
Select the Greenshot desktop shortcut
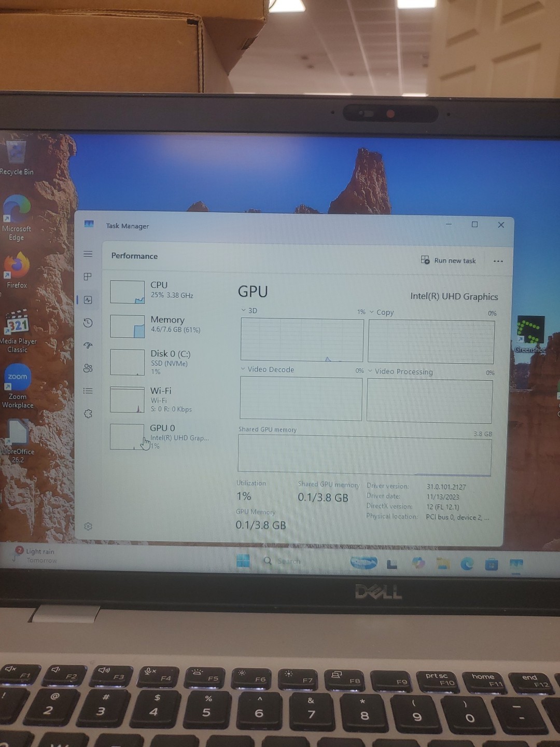click(531, 335)
